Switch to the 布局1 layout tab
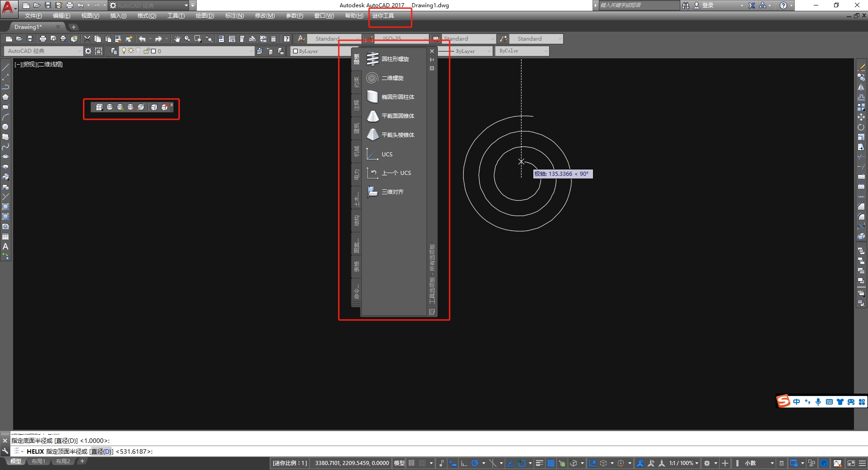This screenshot has width=868, height=470. click(x=38, y=461)
